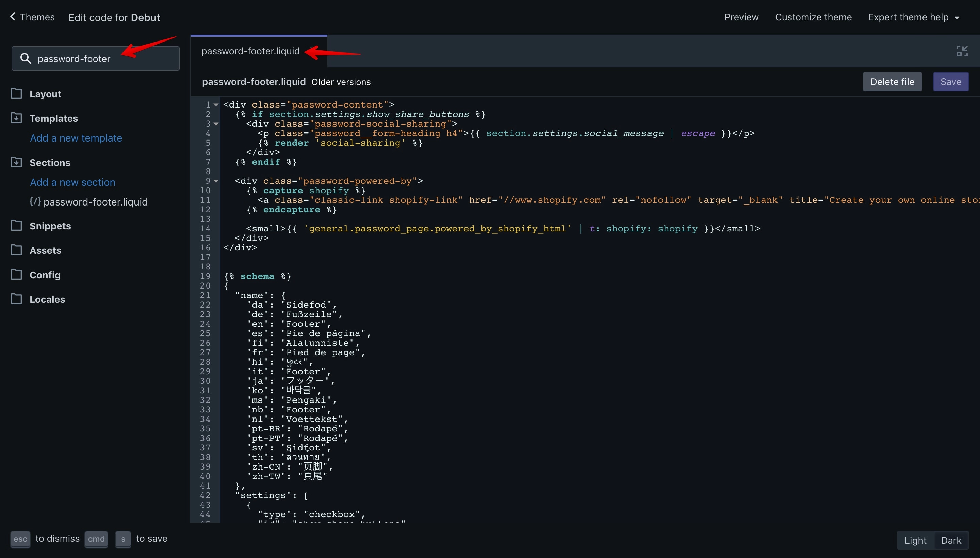Collapse code fold at line 1

(x=216, y=105)
